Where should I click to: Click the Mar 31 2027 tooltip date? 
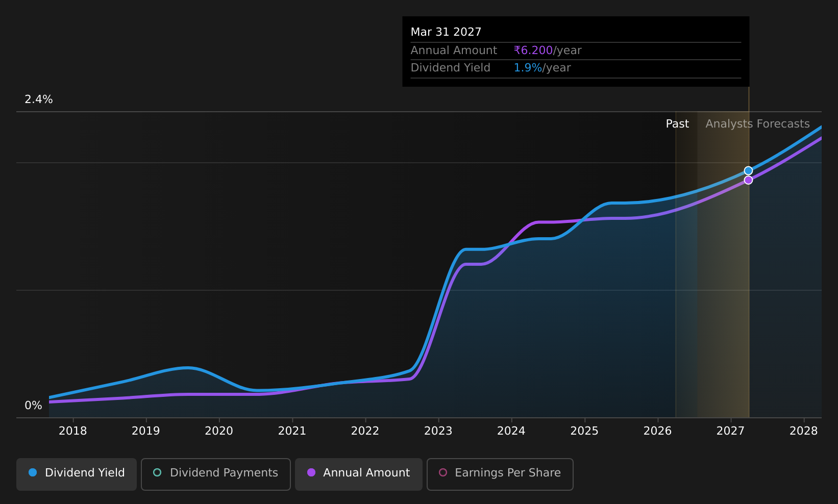point(446,32)
